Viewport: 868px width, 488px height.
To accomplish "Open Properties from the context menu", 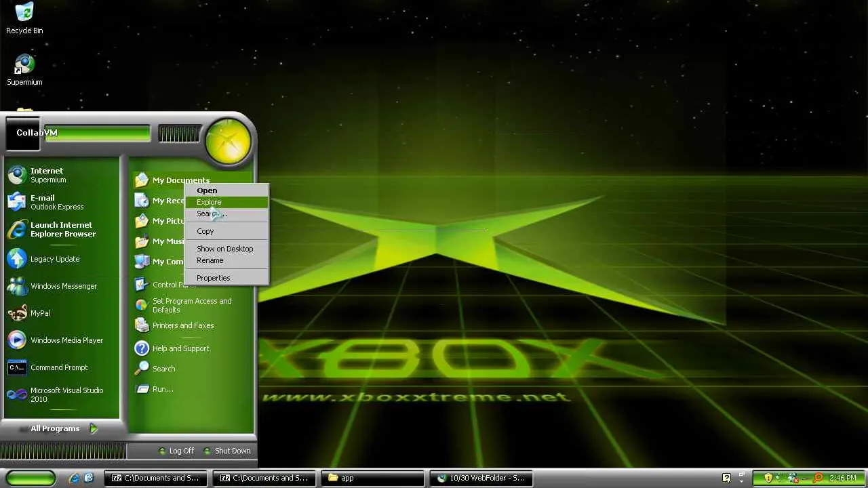I will pyautogui.click(x=226, y=278).
